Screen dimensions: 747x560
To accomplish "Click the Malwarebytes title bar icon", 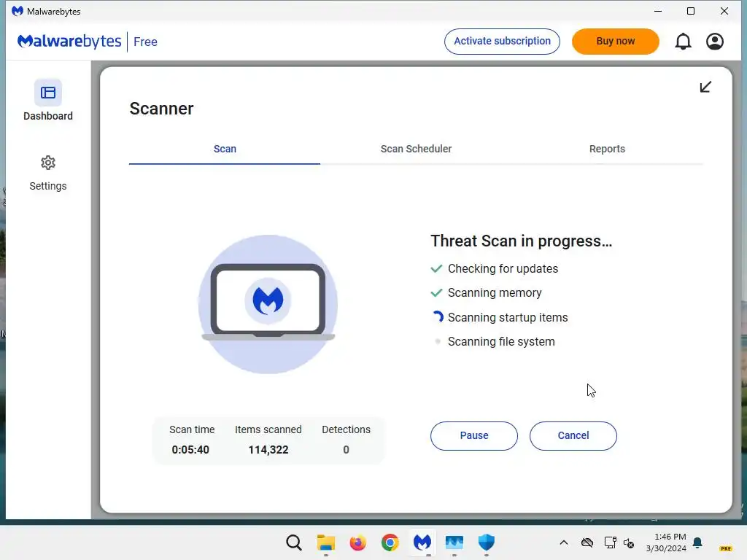I will (18, 11).
